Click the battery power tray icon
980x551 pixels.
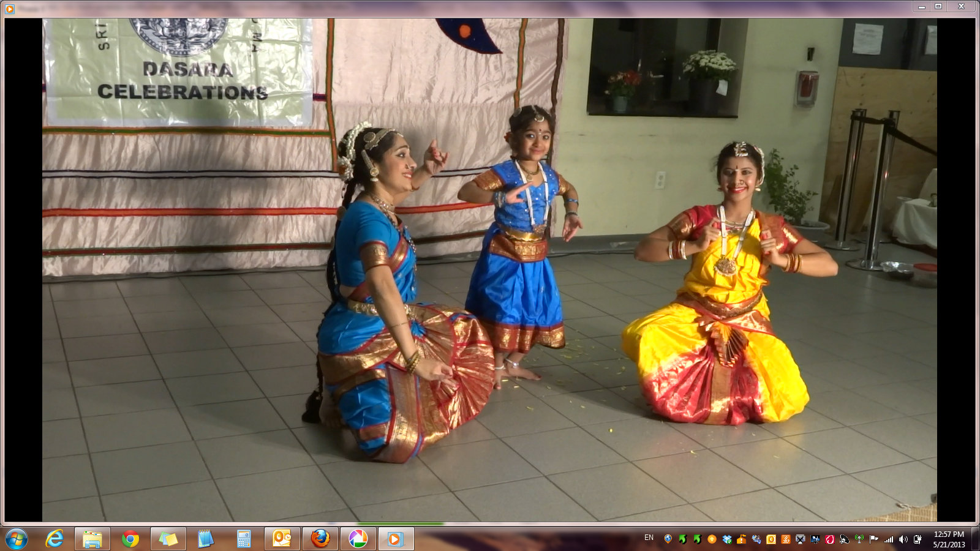pos(918,539)
